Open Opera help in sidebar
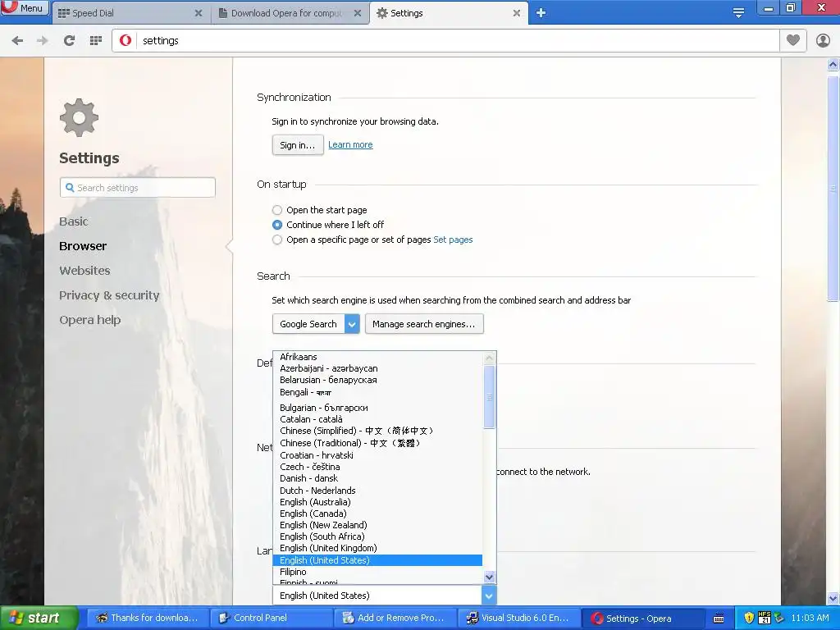The height and width of the screenshot is (630, 840). point(90,320)
